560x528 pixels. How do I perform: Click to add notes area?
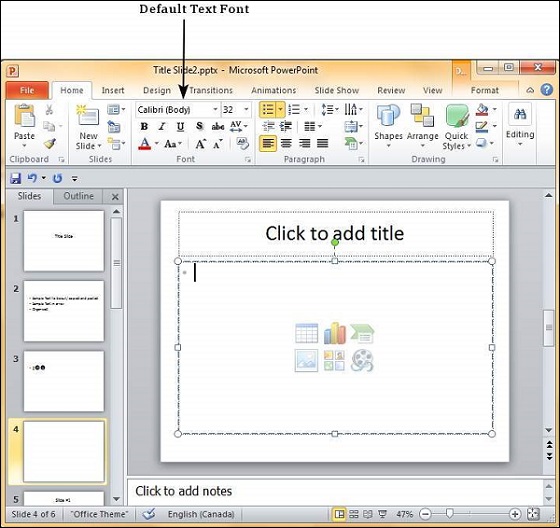tap(335, 491)
